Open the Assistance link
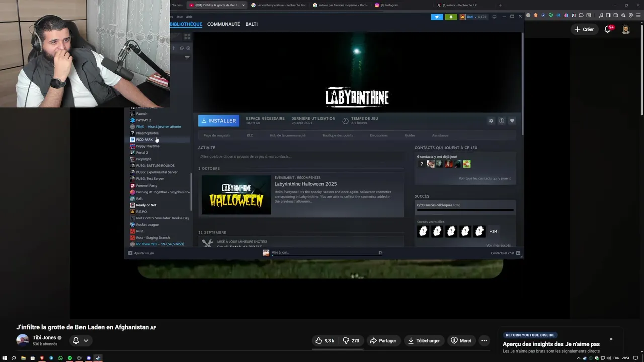This screenshot has height=362, width=644. [x=440, y=135]
